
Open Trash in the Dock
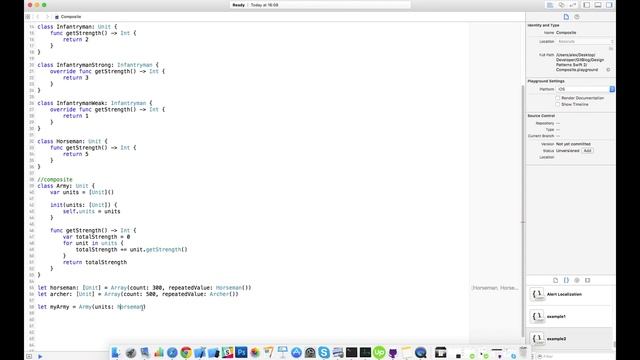click(523, 352)
